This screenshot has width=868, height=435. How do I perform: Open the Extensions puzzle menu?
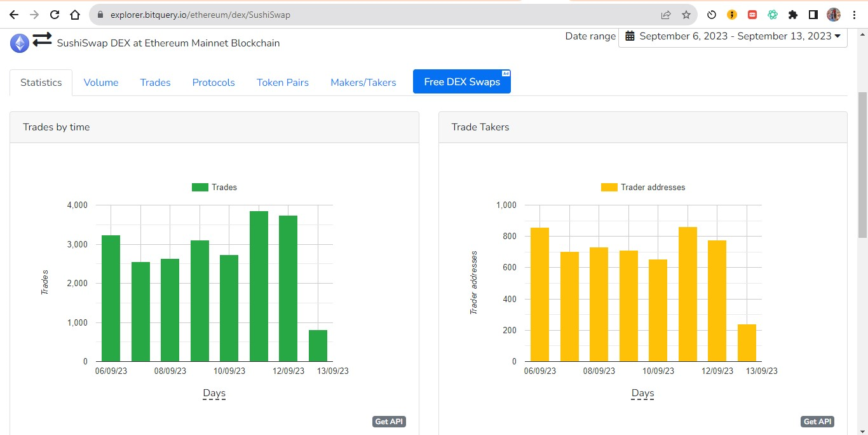tap(793, 15)
